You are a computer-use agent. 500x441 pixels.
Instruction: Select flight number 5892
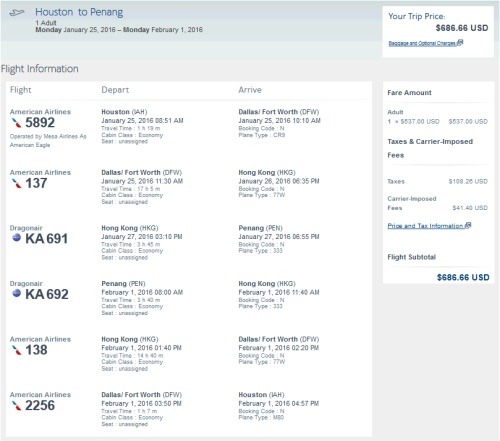click(40, 123)
